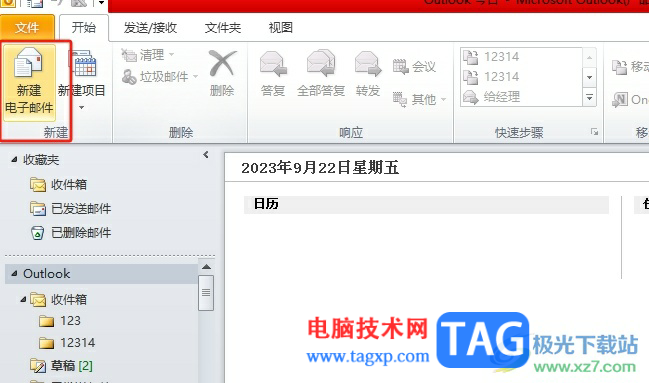Click the 日历 calendar section header

426,204
